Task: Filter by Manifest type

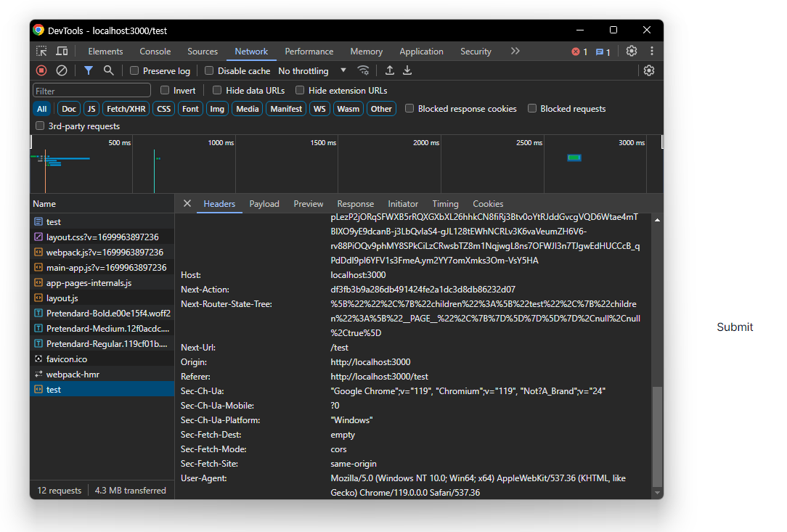Action: (x=286, y=109)
